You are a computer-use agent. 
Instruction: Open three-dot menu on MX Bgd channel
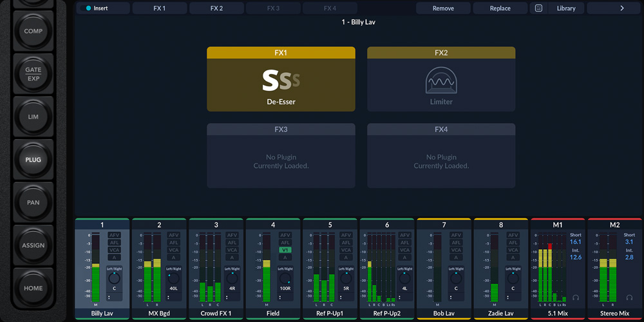click(168, 297)
